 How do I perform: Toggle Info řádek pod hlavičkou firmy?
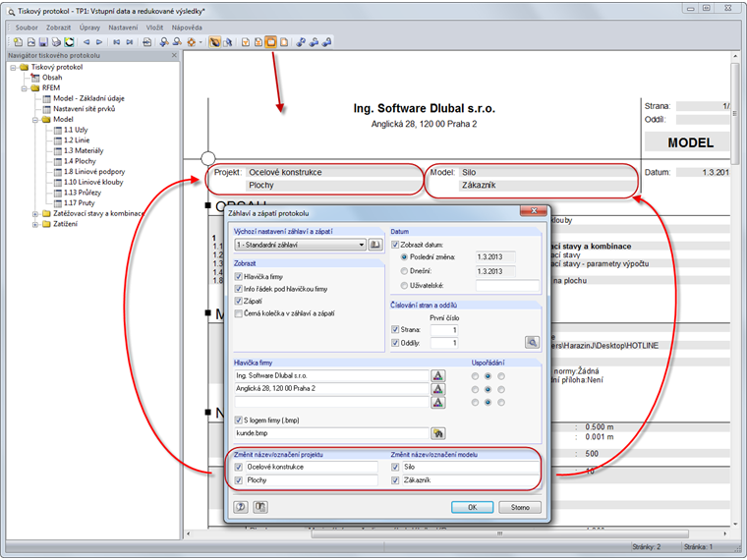tap(238, 289)
